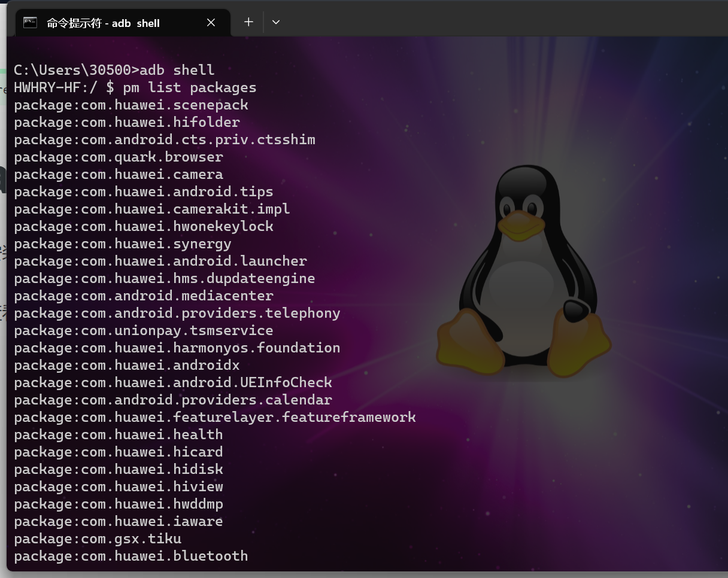Click package:com.huawei.harmonyos.foundation line
Viewport: 728px width, 578px height.
click(177, 348)
